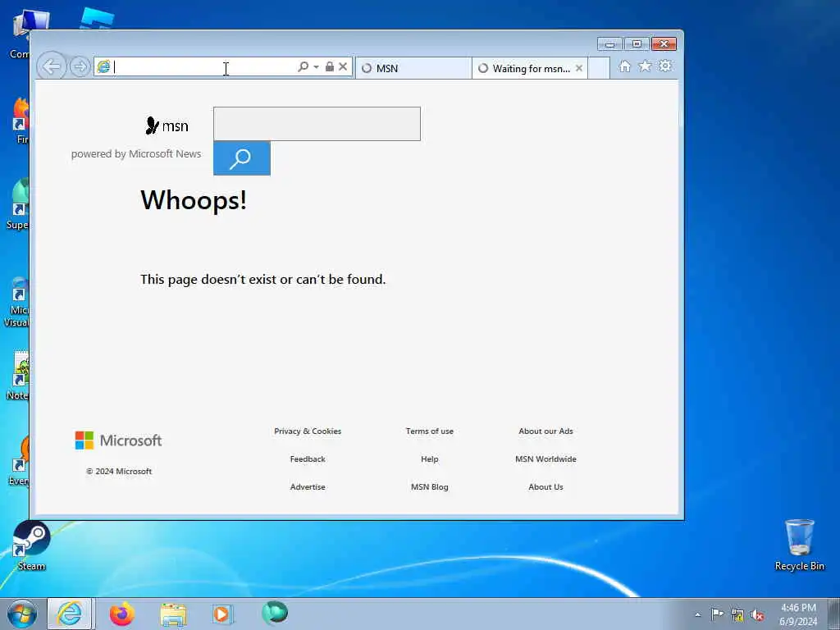Stop loading with the X button
Image resolution: width=840 pixels, height=630 pixels.
click(x=343, y=66)
